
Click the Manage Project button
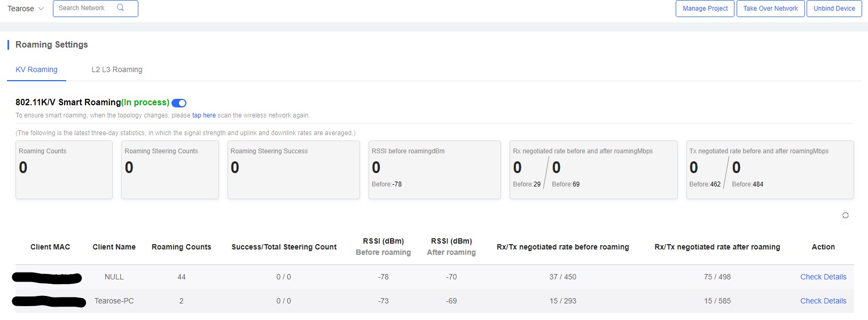pos(705,9)
